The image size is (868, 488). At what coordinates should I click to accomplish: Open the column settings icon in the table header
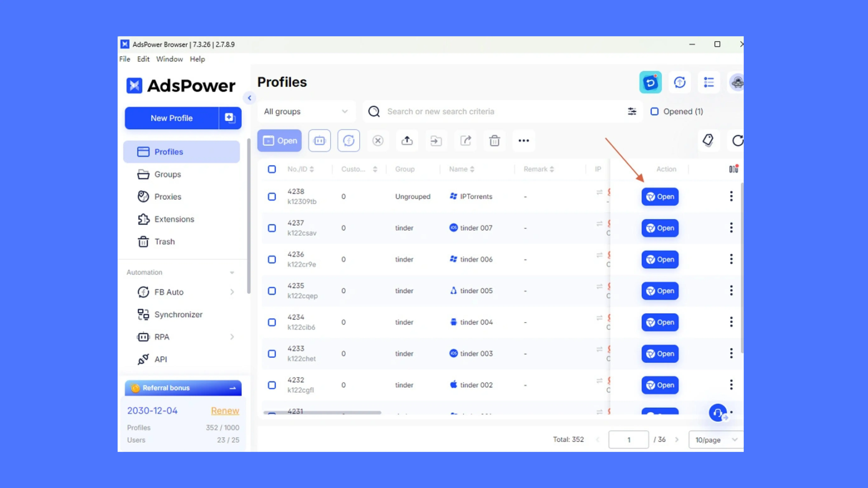734,169
